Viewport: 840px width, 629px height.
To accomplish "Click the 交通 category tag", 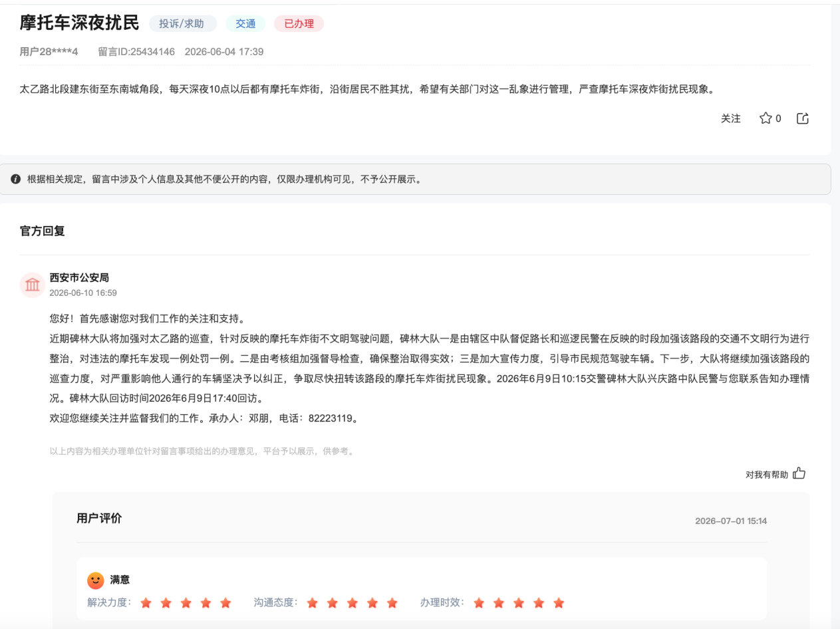I will click(245, 23).
